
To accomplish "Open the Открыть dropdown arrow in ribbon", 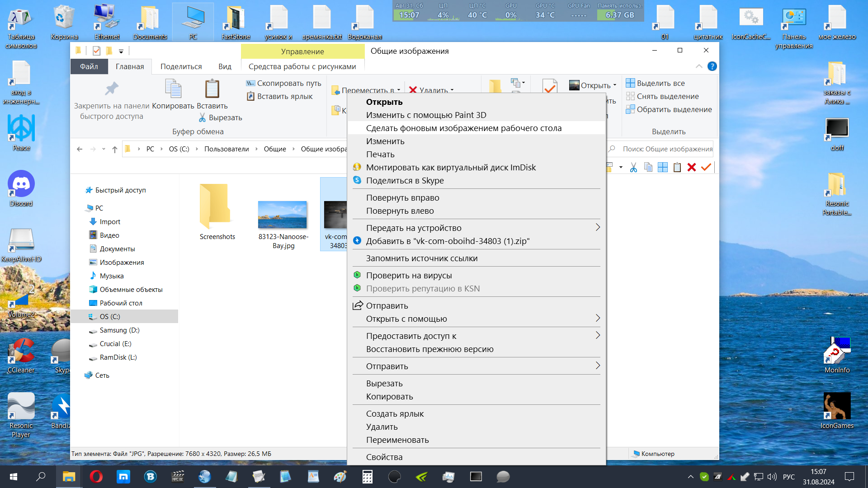I will pyautogui.click(x=615, y=85).
